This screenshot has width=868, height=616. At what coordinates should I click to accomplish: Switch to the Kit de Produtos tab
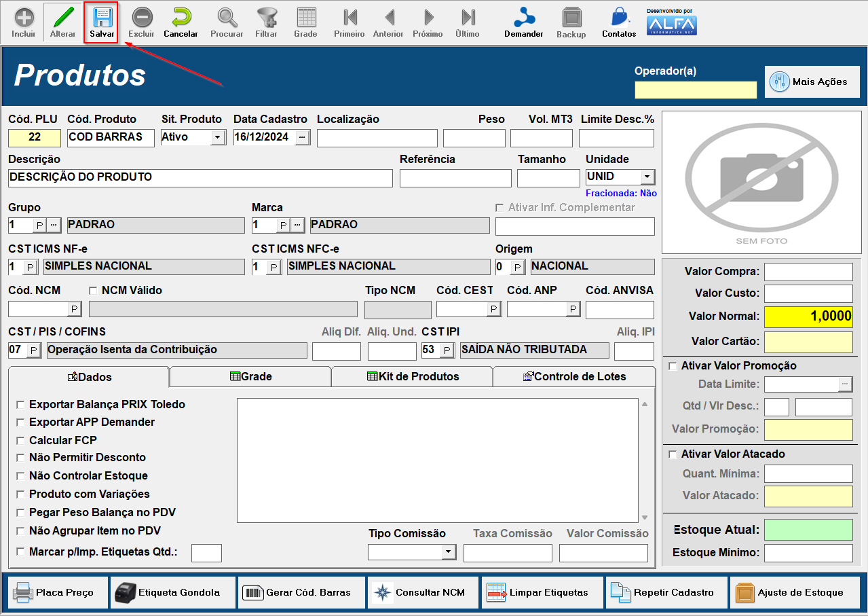[x=413, y=376]
